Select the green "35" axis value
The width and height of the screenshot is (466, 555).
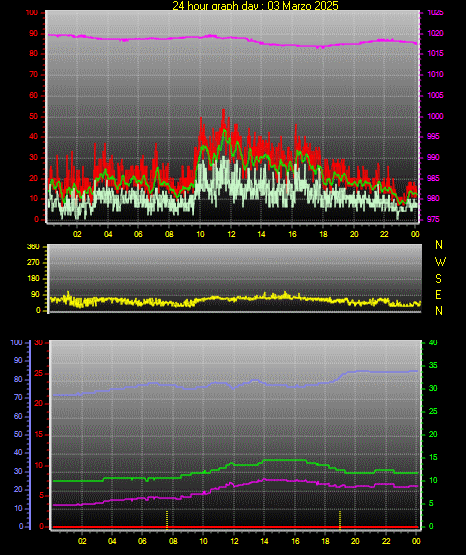[x=433, y=365]
